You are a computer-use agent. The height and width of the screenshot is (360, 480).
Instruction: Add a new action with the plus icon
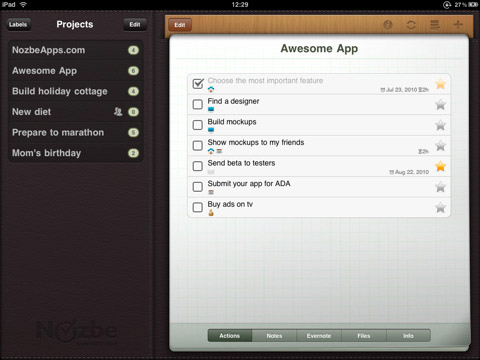(x=458, y=24)
